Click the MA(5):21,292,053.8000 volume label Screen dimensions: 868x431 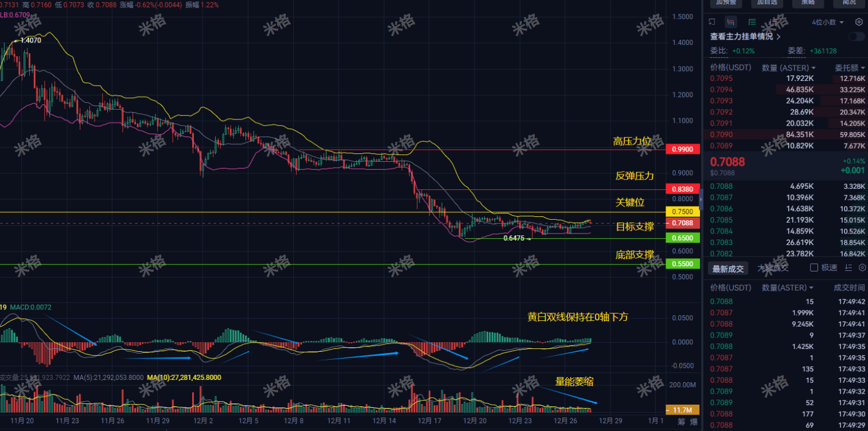pos(108,378)
